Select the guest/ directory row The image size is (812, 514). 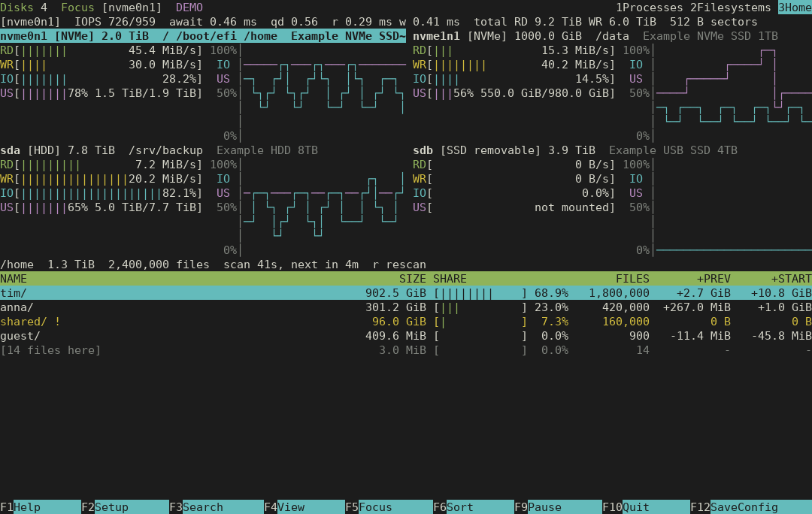click(406, 336)
